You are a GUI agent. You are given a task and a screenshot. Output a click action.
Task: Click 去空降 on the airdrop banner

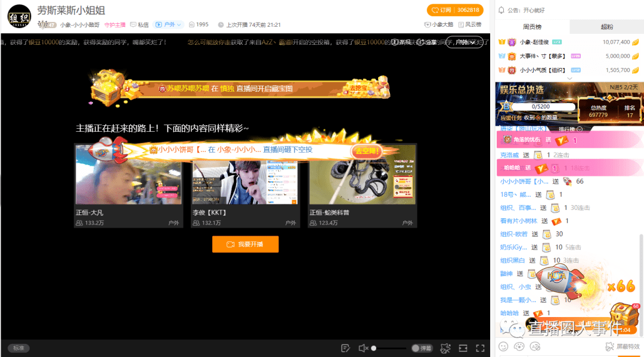[366, 151]
